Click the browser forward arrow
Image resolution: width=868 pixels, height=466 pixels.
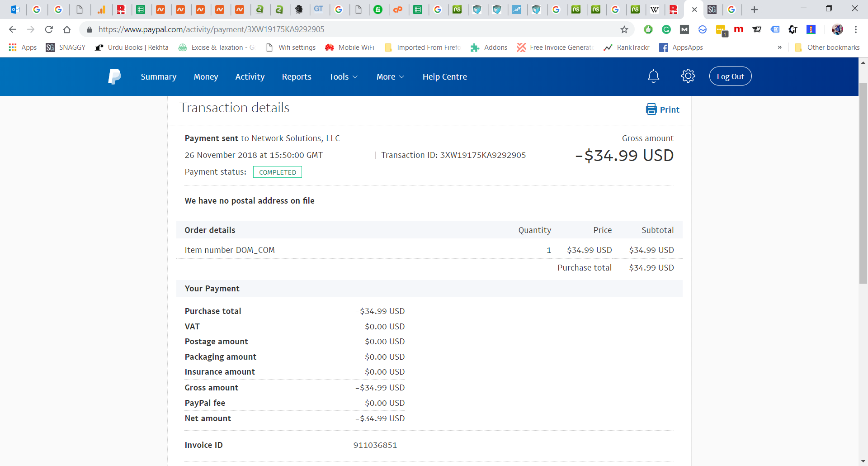[31, 29]
